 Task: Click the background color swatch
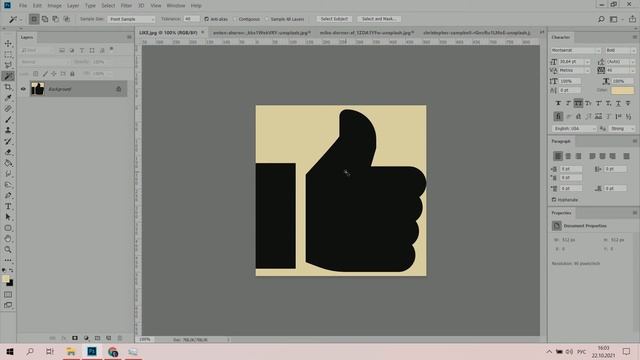point(10,283)
